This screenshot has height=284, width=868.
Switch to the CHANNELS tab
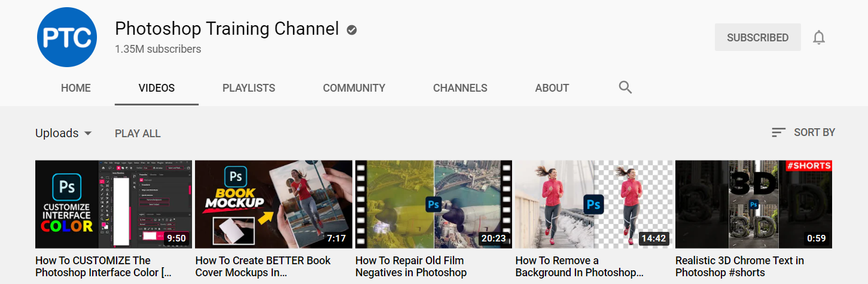point(460,88)
